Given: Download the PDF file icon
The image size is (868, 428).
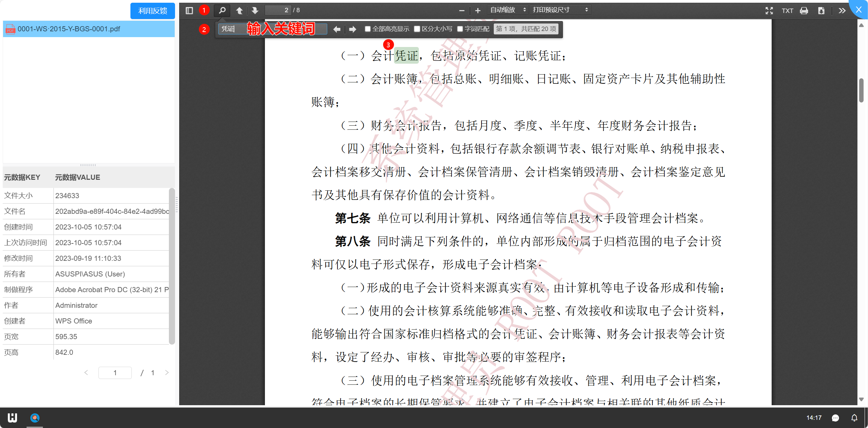Looking at the screenshot, I should pyautogui.click(x=821, y=11).
